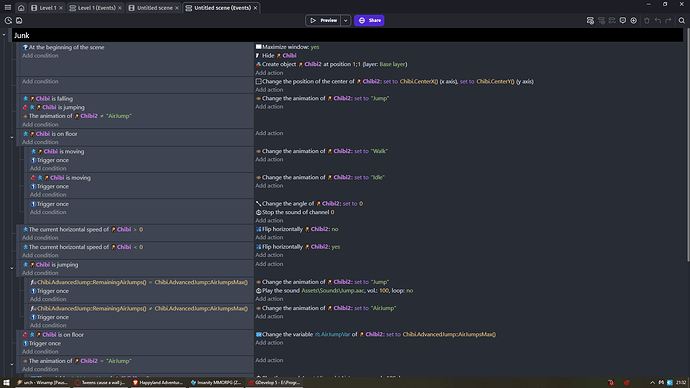Viewport: 690px width, 388px height.
Task: Show hidden system tray icons
Action: pyautogui.click(x=652, y=383)
